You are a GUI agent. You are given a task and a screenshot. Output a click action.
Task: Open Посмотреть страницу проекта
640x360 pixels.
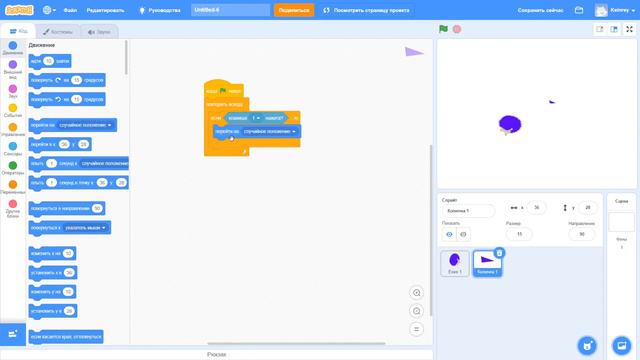coord(367,10)
